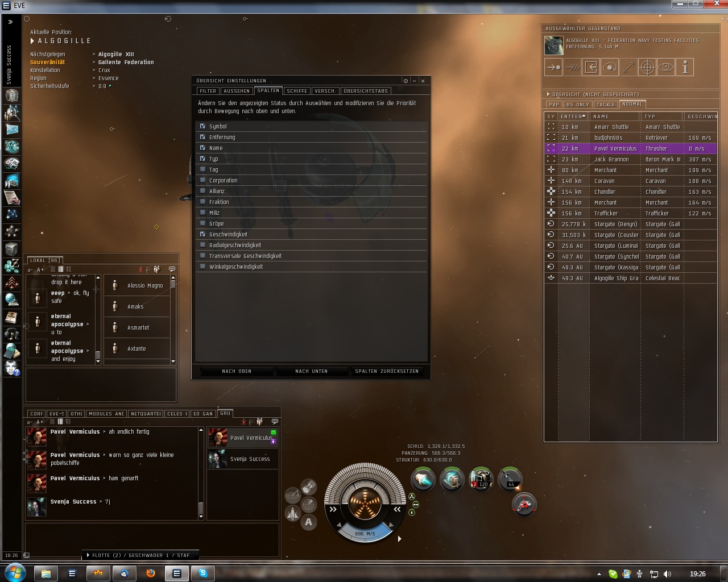728x582 pixels.
Task: Click the Nach oben button
Action: coord(237,371)
